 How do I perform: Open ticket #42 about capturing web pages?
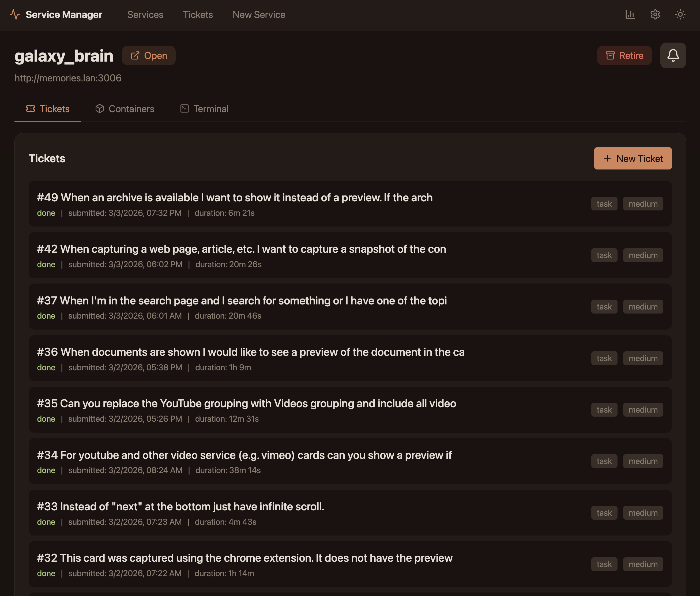point(241,249)
